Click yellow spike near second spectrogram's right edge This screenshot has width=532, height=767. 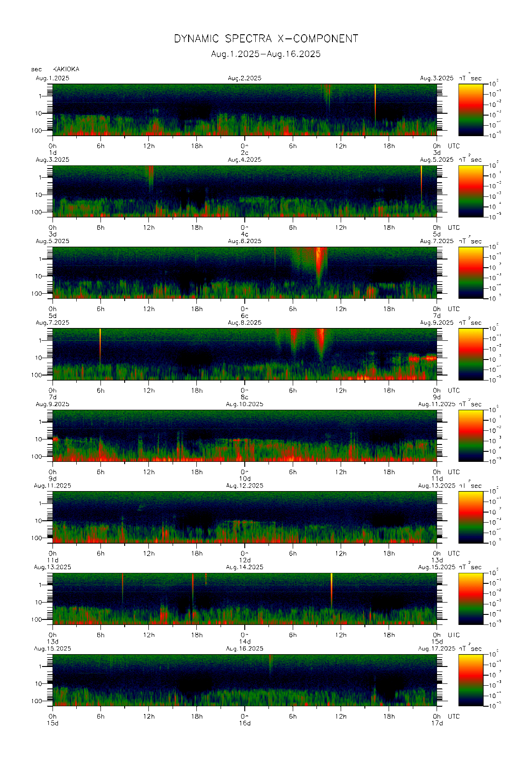(421, 179)
